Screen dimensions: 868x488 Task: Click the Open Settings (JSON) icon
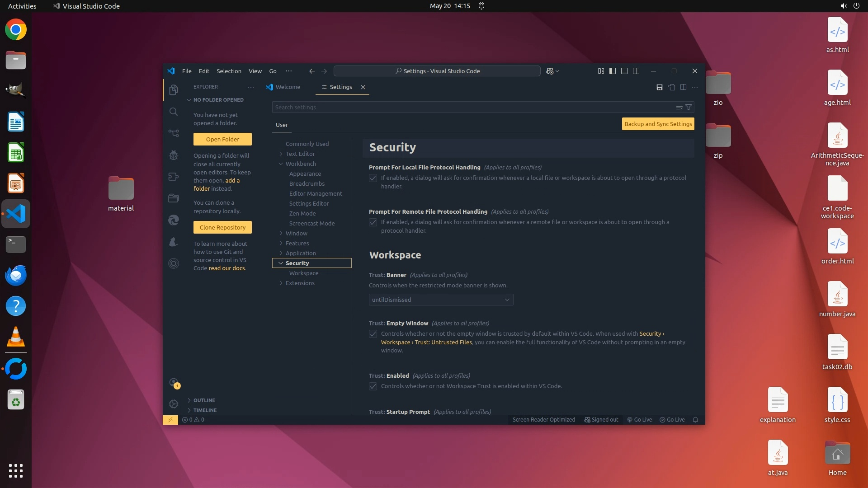(x=672, y=87)
